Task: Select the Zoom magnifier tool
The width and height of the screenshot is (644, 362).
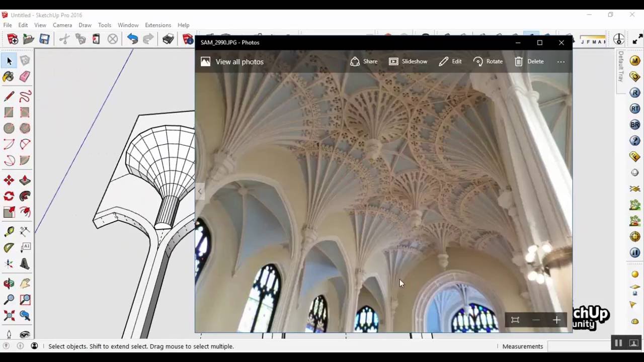Action: click(x=9, y=300)
